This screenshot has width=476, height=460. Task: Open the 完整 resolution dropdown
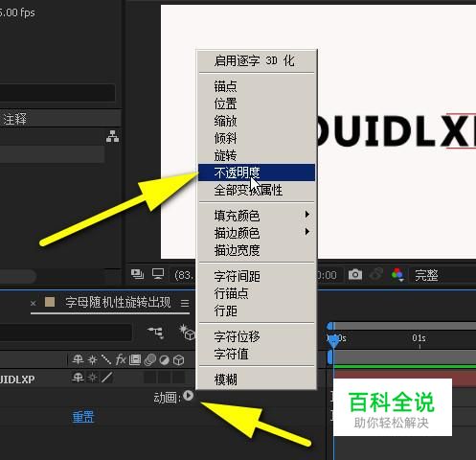pyautogui.click(x=426, y=275)
